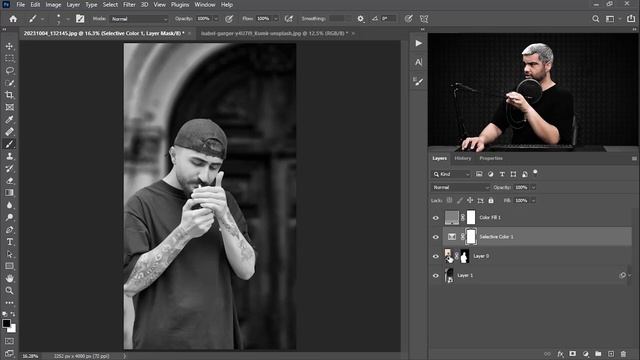
Task: Select the Rectangular Marquee tool
Action: pos(9,58)
